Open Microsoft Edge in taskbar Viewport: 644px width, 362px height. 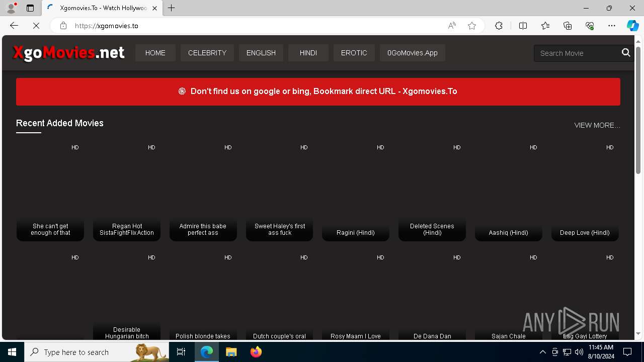coord(207,352)
